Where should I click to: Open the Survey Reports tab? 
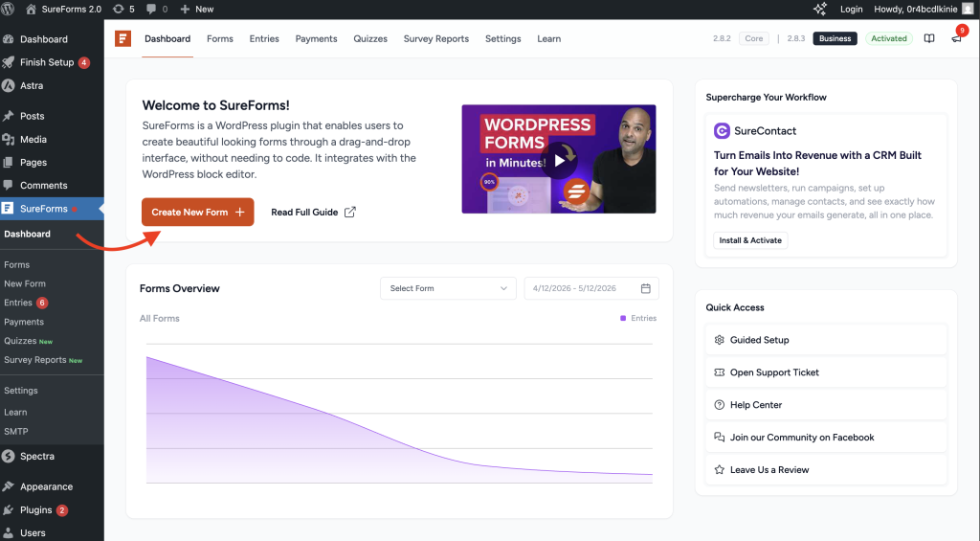tap(436, 38)
